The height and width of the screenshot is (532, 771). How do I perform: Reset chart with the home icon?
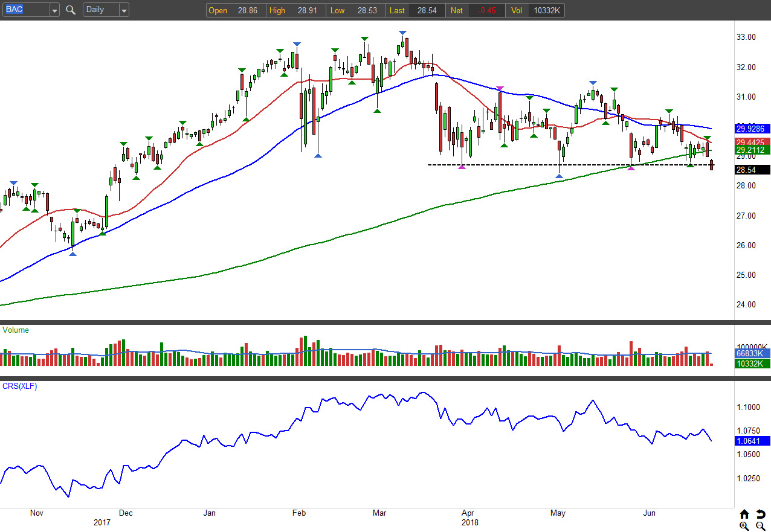[744, 514]
